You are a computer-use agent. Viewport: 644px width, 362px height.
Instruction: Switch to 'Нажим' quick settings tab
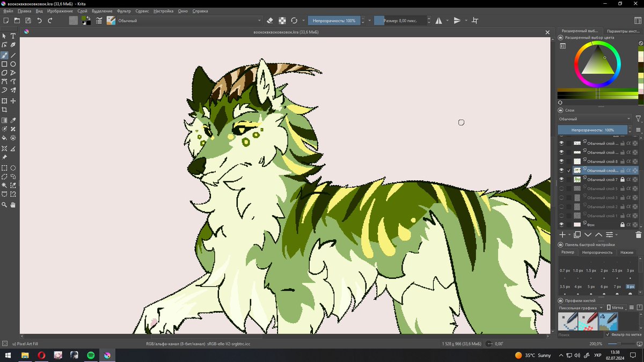(x=627, y=252)
